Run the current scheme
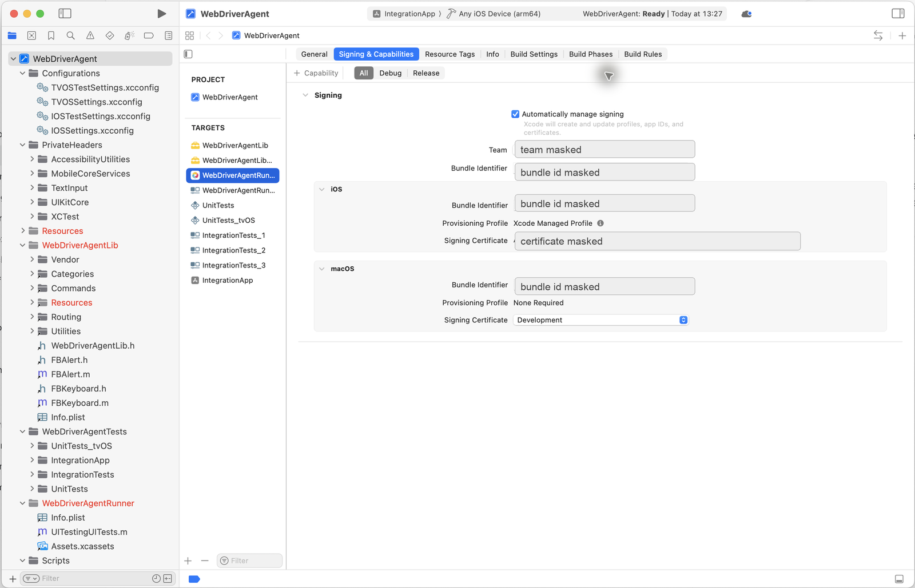This screenshot has height=588, width=915. 162,13
